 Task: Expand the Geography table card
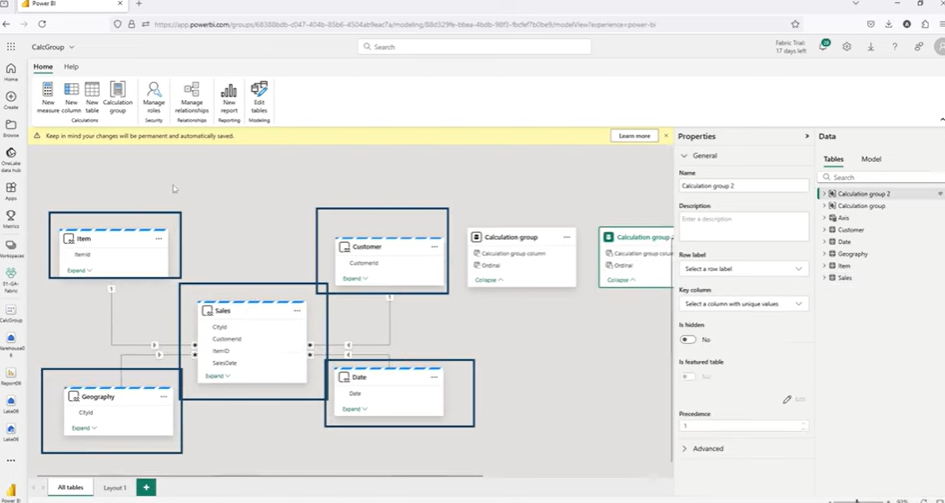[84, 428]
